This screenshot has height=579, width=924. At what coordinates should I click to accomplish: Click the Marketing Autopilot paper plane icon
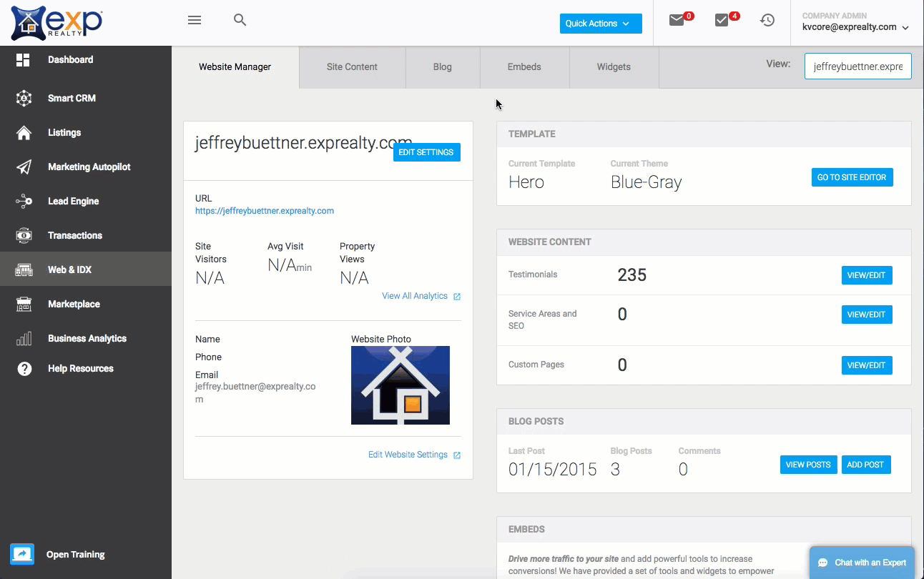pyautogui.click(x=24, y=167)
